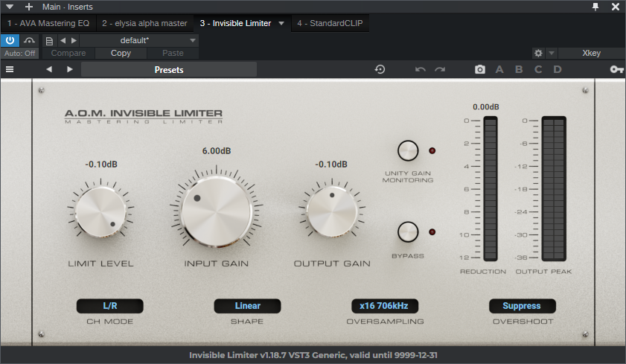Change Overshoot Suppress selector
This screenshot has width=626, height=364.
[x=522, y=306]
